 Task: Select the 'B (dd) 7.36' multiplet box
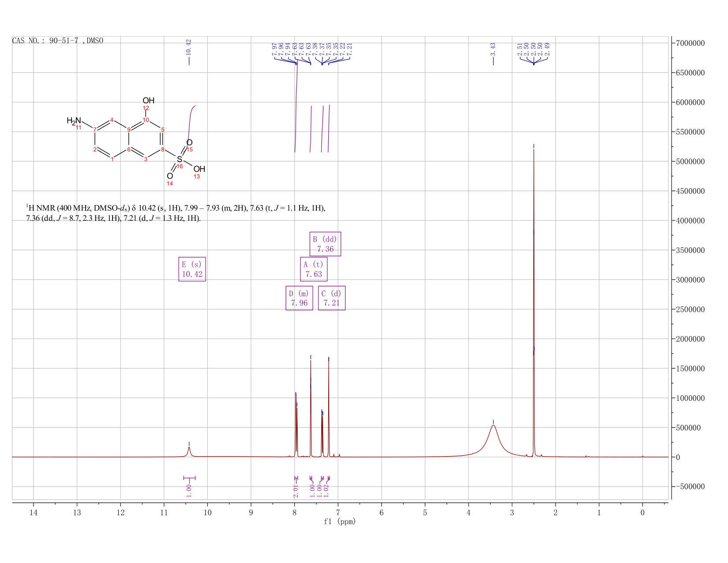(325, 244)
